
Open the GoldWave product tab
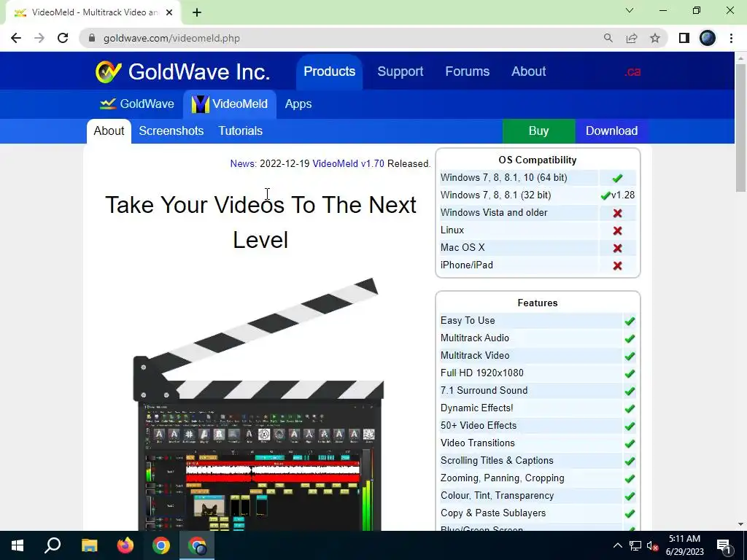point(137,104)
